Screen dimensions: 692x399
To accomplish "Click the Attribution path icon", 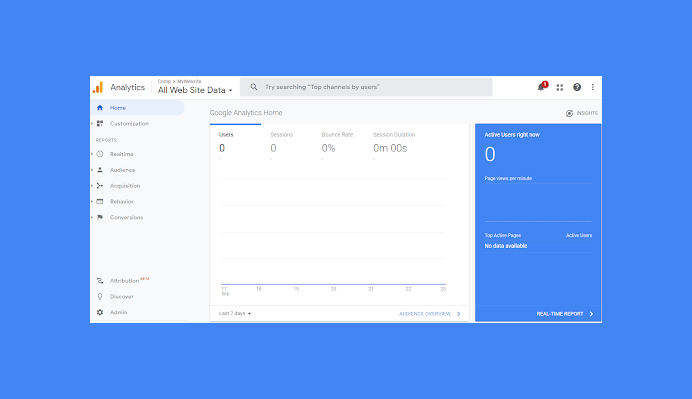I will [x=100, y=281].
